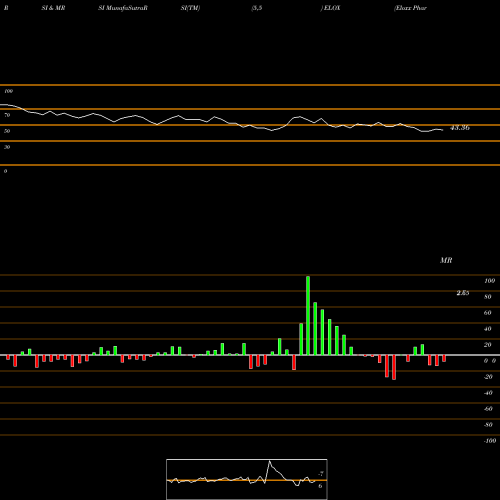The image size is (500, 500).
Task: Select the MR panel title label
Action: point(446,260)
